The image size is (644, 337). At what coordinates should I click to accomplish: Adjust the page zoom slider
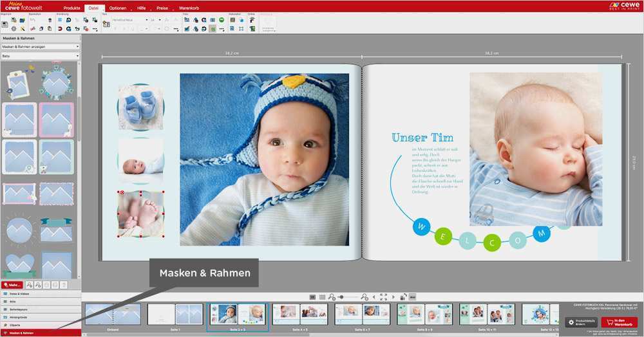[x=342, y=297]
